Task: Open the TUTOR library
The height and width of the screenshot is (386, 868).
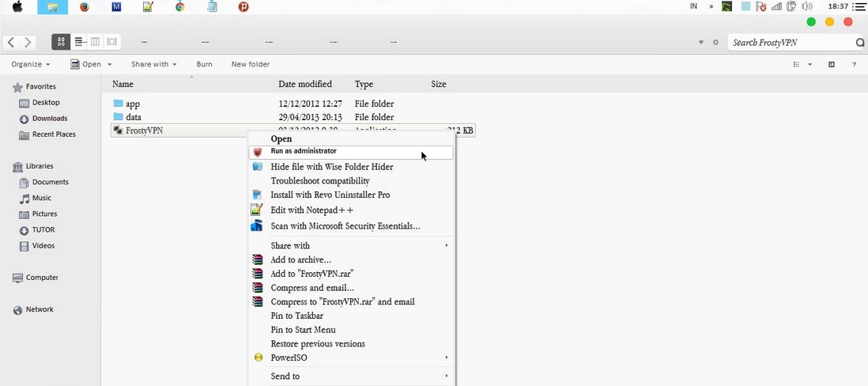Action: click(36, 230)
